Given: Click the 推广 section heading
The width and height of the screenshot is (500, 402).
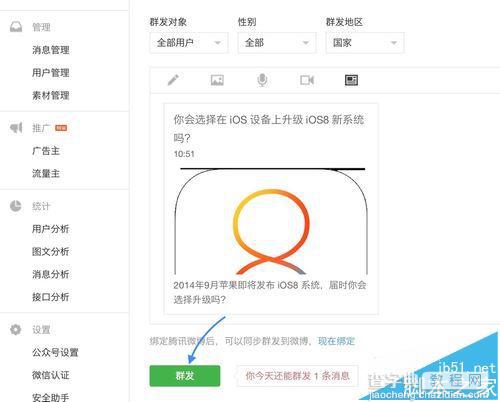Looking at the screenshot, I should pos(41,128).
